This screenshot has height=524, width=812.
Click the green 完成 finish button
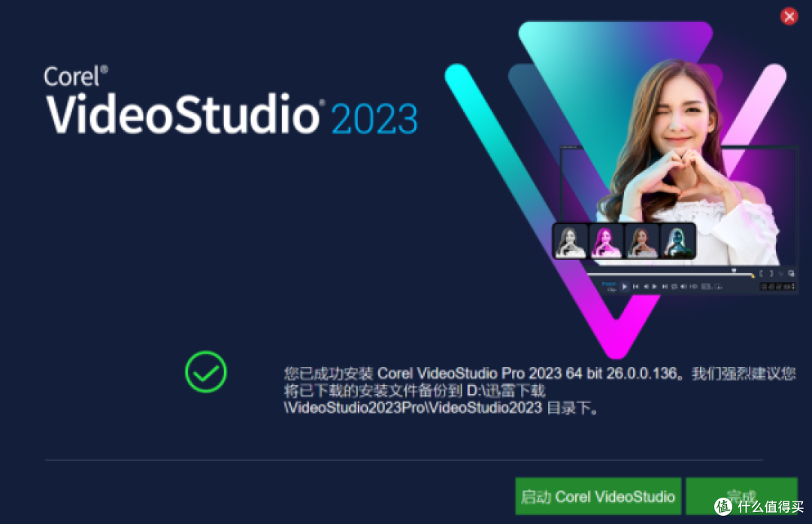[x=741, y=496]
